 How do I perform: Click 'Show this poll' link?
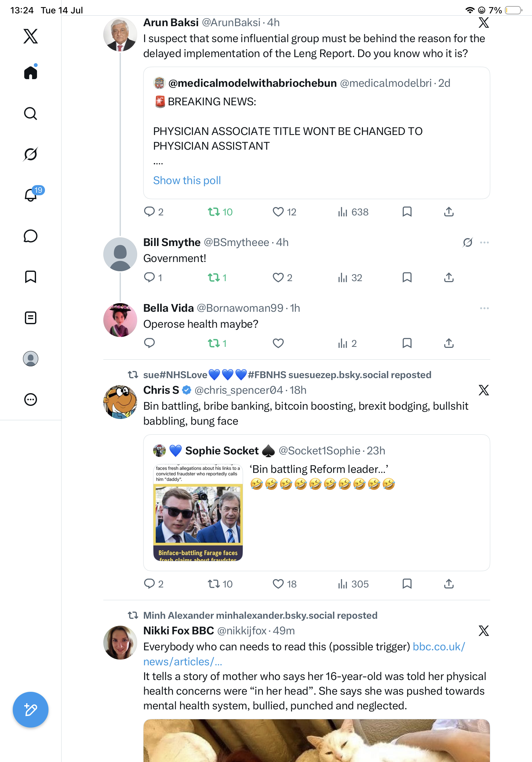coord(187,180)
